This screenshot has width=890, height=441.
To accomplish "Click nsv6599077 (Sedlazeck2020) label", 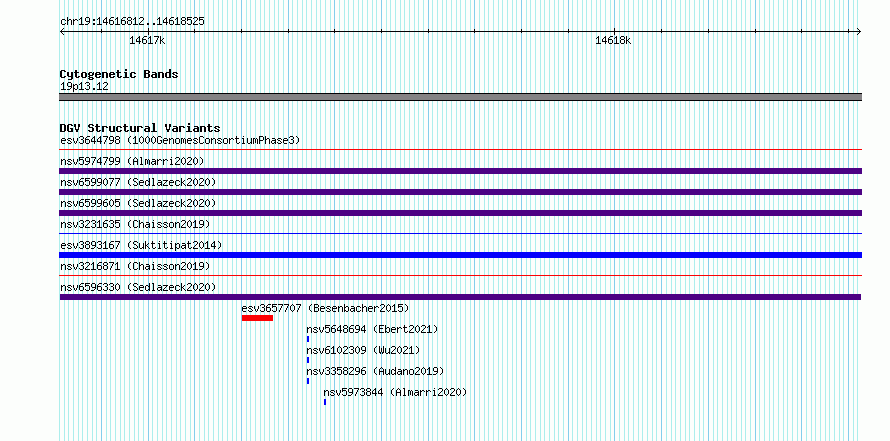I will tap(138, 182).
